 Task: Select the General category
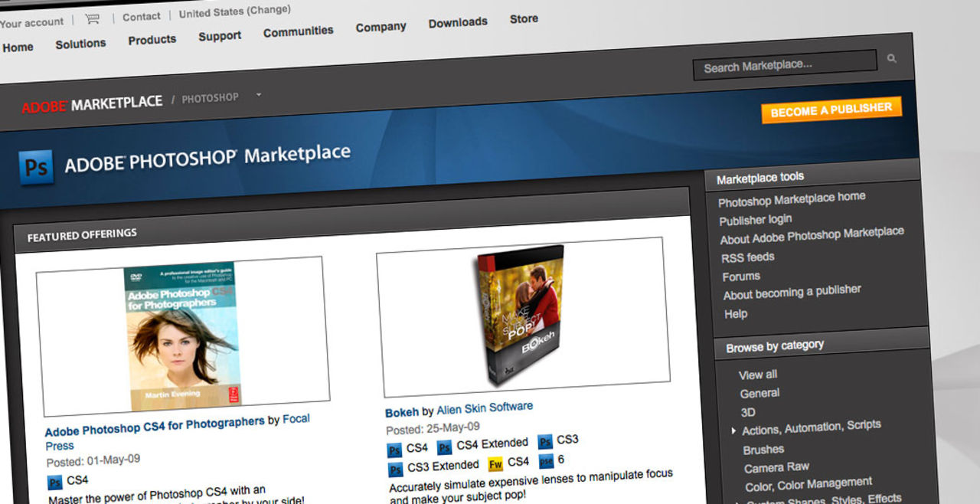click(759, 393)
